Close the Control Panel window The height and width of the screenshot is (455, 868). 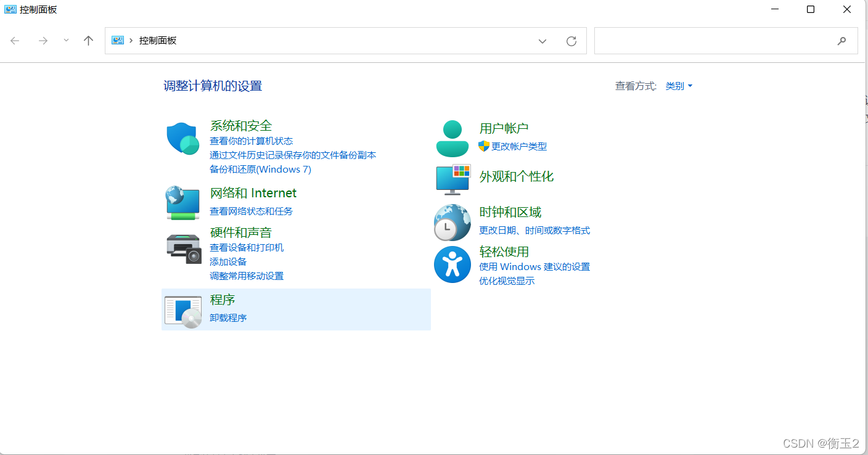click(847, 9)
